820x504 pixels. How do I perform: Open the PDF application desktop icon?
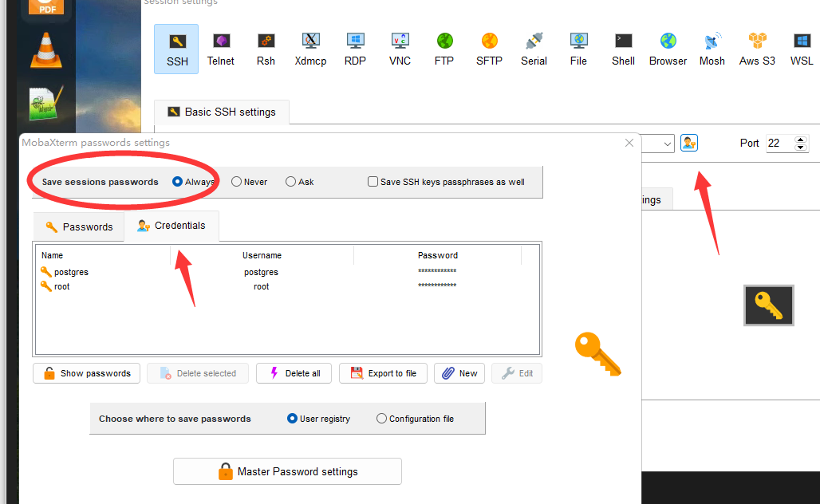(x=46, y=7)
